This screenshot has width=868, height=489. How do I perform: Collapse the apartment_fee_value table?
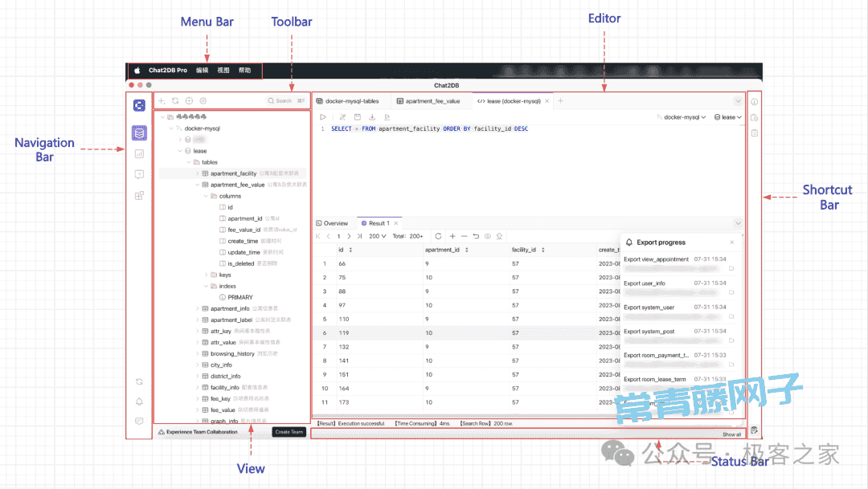point(197,185)
